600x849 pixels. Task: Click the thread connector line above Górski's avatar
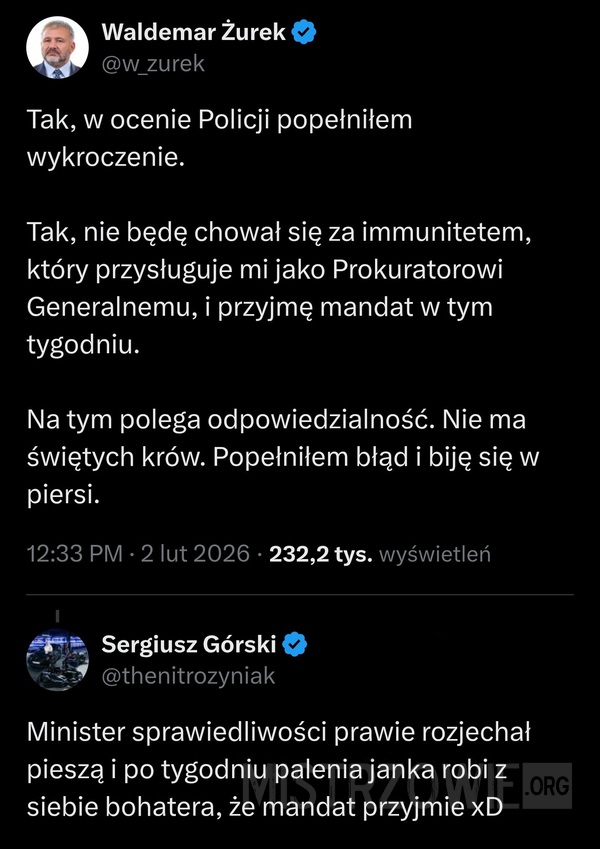57,614
